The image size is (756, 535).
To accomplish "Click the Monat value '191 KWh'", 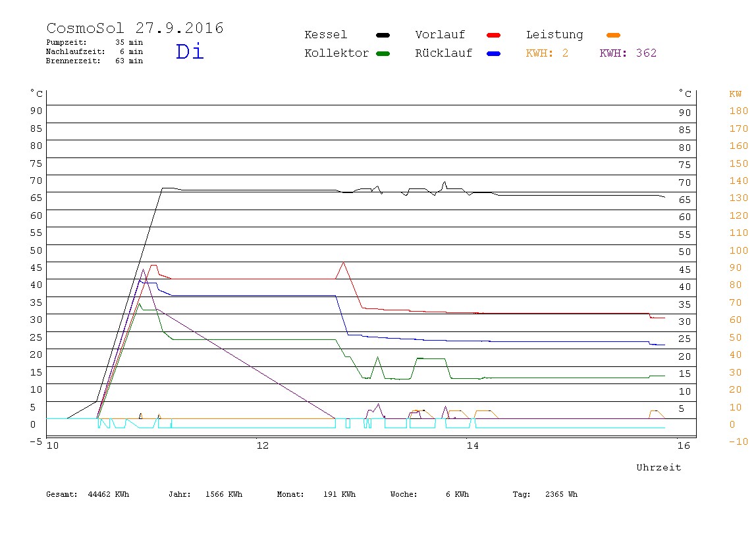I will coord(339,494).
